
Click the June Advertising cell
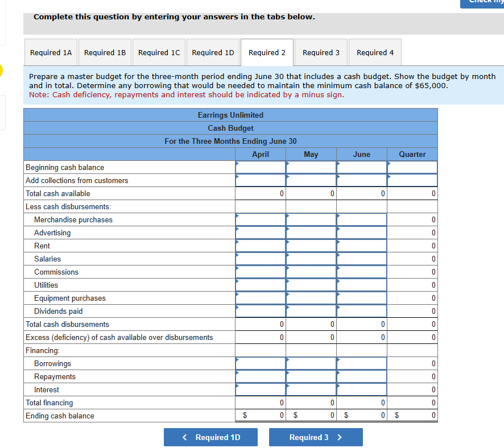[x=362, y=233]
